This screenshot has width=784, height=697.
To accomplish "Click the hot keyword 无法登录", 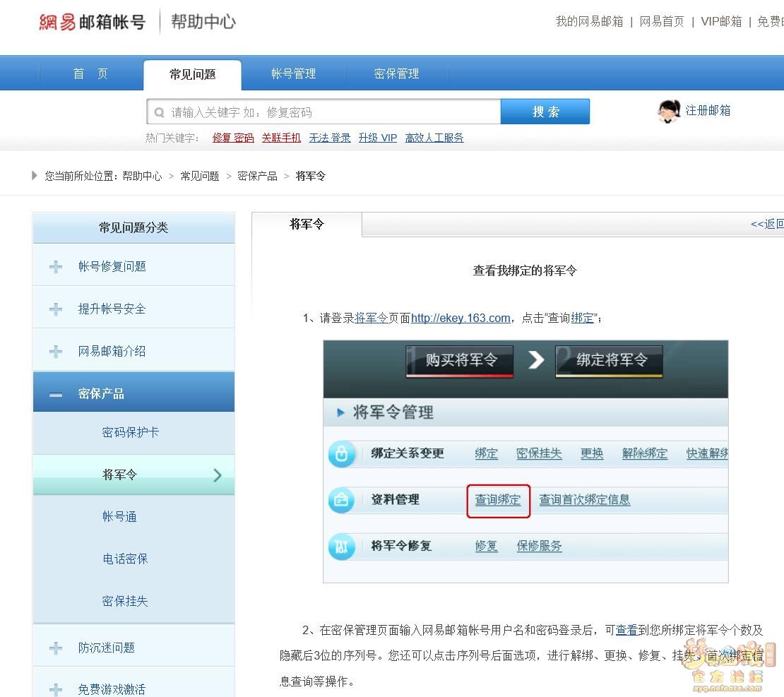I will (330, 138).
